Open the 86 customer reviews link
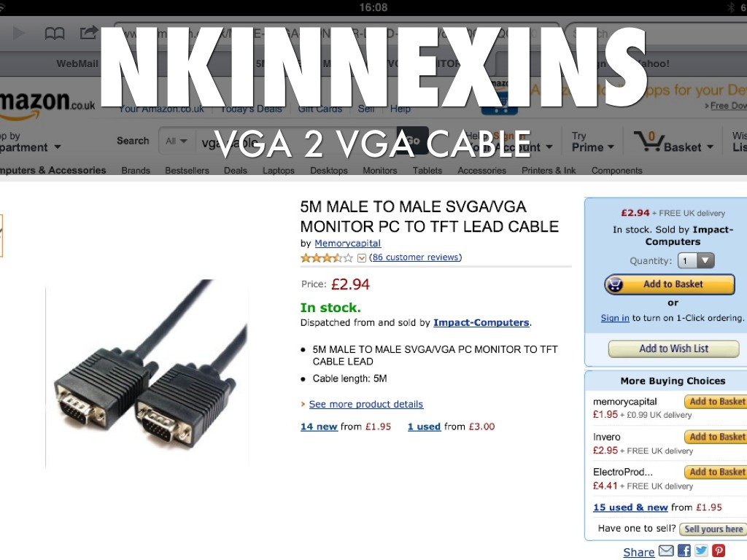This screenshot has width=747, height=560. point(415,257)
